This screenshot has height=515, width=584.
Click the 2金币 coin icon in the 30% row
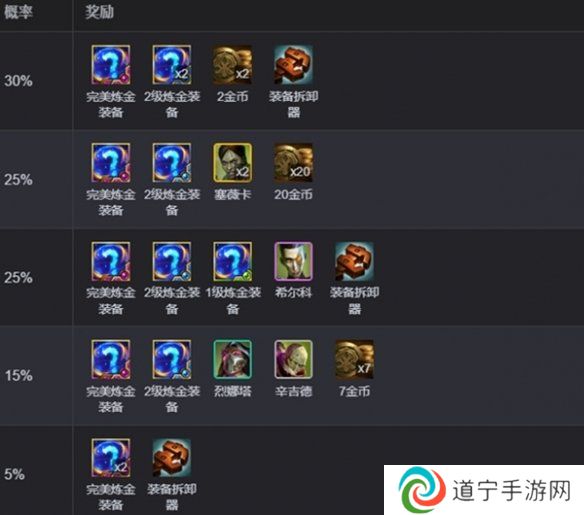coord(232,65)
